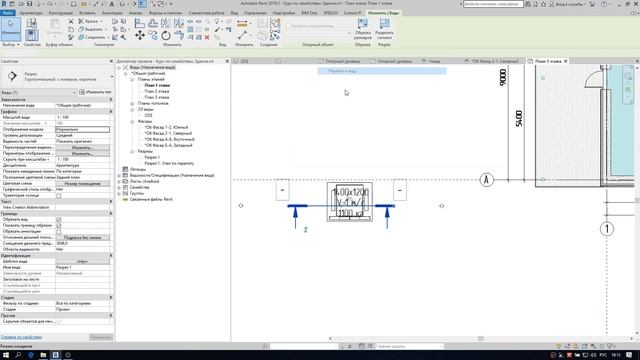Toggle Crop Region Visible checkbox
640x360 pixels.
pyautogui.click(x=59, y=225)
